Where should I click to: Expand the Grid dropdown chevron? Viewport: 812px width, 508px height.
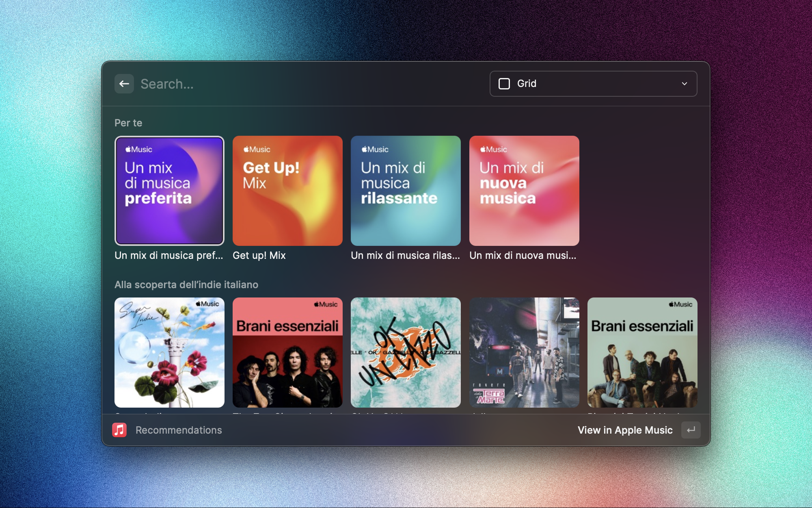pyautogui.click(x=685, y=84)
